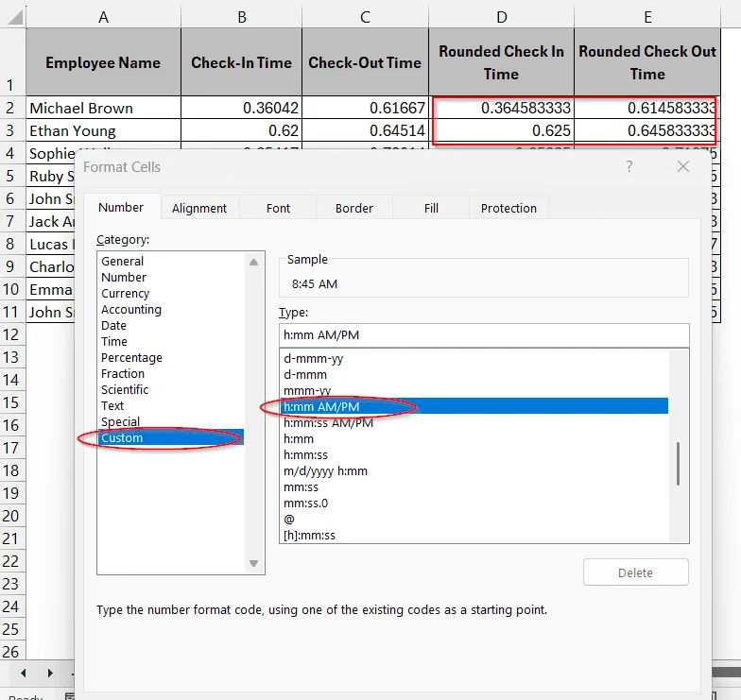
Task: Click the sheet scroll left arrow
Action: click(x=23, y=673)
